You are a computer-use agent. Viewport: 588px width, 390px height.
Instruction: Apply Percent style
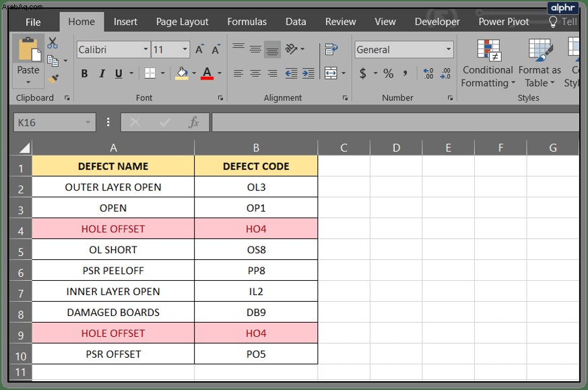pos(388,73)
